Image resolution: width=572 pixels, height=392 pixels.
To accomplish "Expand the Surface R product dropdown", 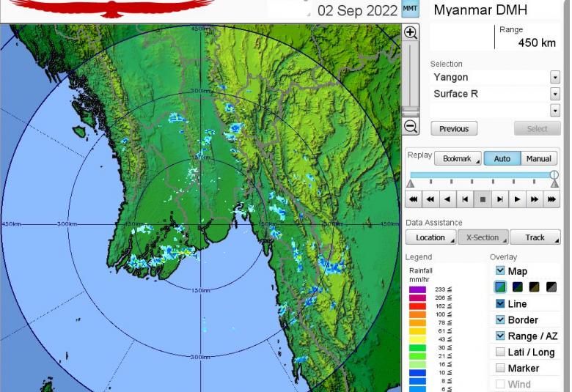I will [x=554, y=94].
